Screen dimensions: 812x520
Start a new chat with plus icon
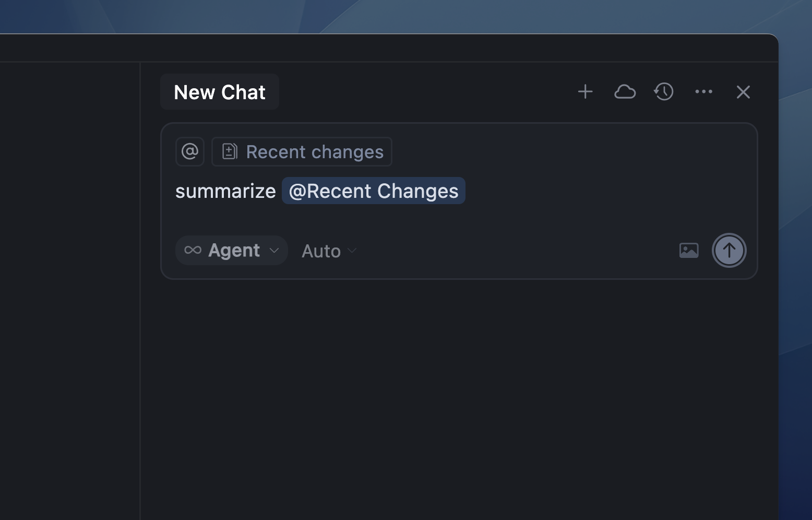click(x=585, y=92)
